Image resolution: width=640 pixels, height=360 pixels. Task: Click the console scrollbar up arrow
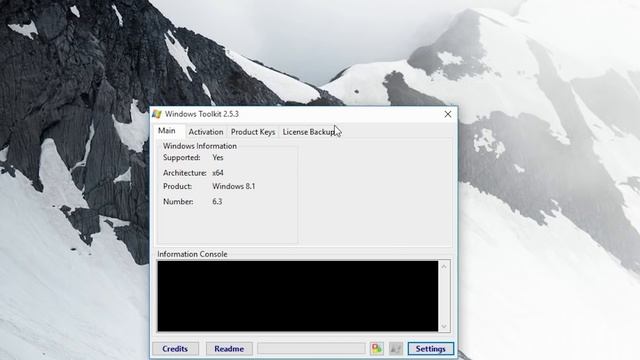(x=444, y=267)
